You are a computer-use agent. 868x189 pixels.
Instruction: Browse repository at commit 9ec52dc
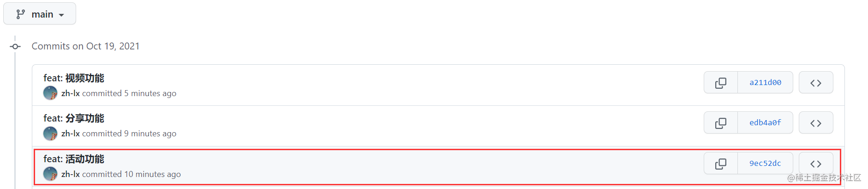[816, 164]
